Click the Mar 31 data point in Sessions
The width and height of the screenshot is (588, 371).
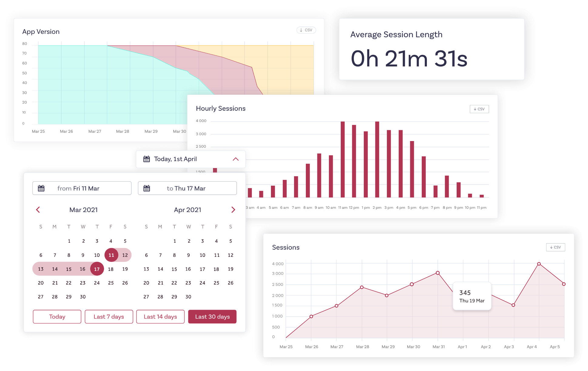438,273
